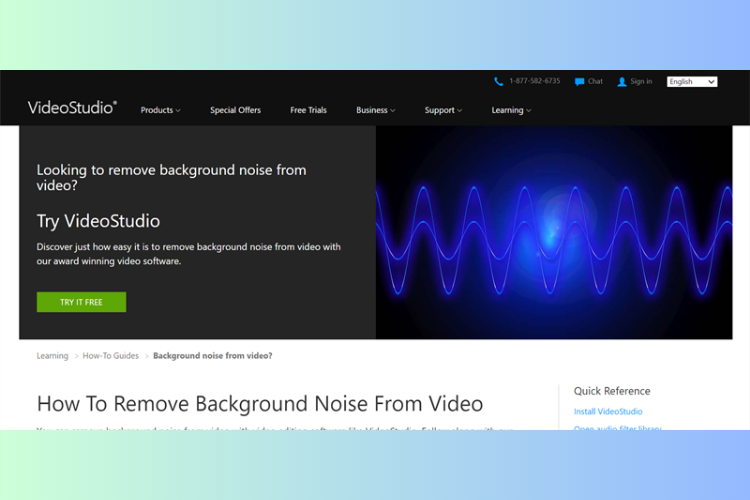Go to Free Trials page

click(x=309, y=110)
